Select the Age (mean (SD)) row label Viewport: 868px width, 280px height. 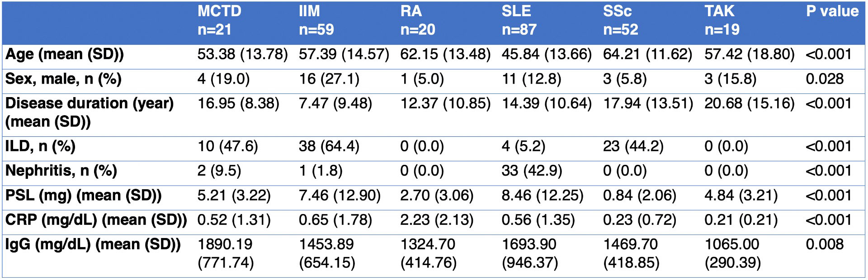point(65,55)
